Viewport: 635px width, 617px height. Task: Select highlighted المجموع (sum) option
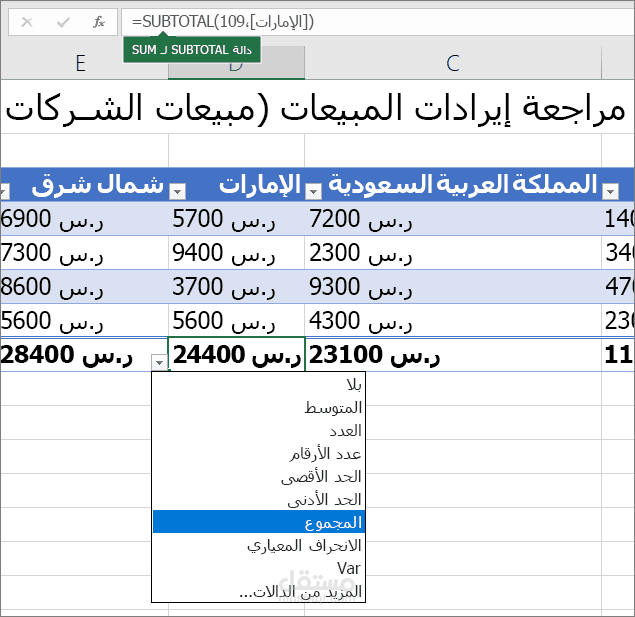coord(259,522)
